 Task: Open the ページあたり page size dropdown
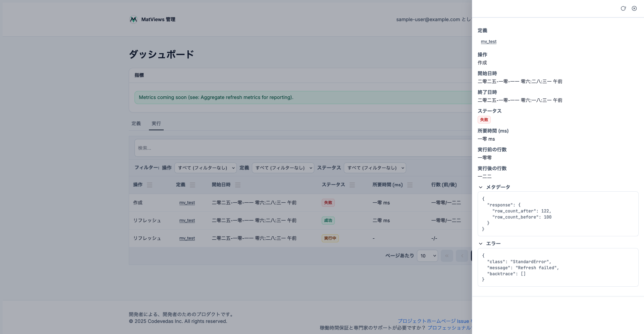pyautogui.click(x=427, y=256)
